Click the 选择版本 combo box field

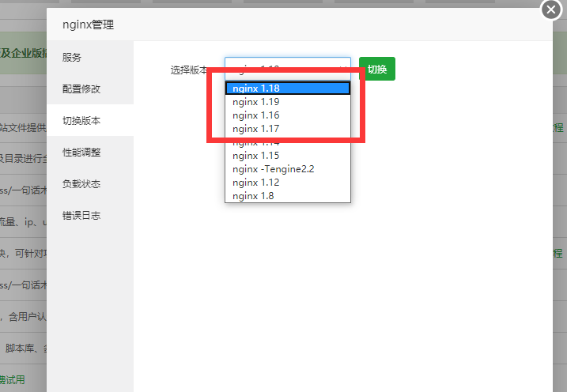288,69
